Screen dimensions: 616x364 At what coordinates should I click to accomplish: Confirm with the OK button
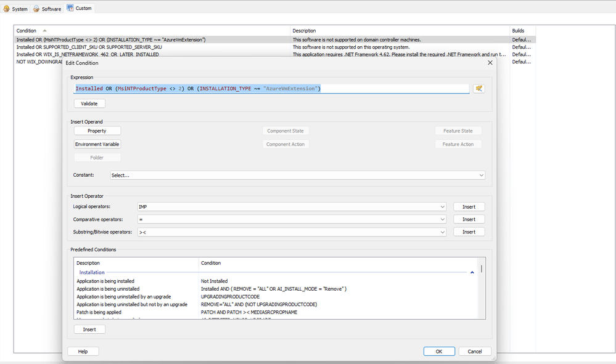point(439,352)
